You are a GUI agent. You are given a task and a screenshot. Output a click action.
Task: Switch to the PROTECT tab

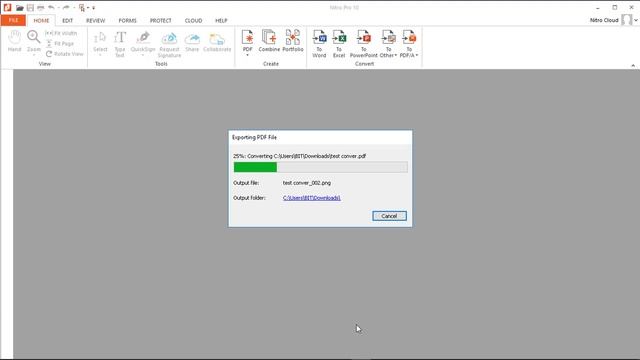click(160, 20)
